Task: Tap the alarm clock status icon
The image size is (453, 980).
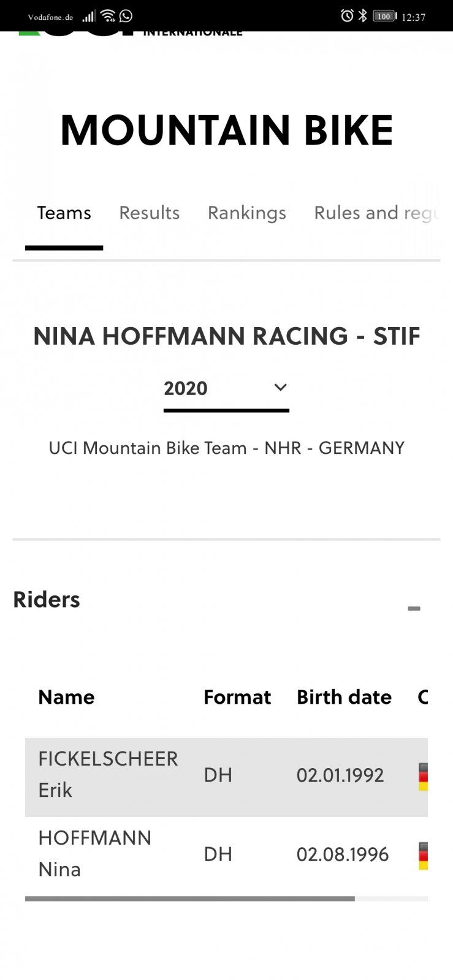Action: (x=347, y=16)
